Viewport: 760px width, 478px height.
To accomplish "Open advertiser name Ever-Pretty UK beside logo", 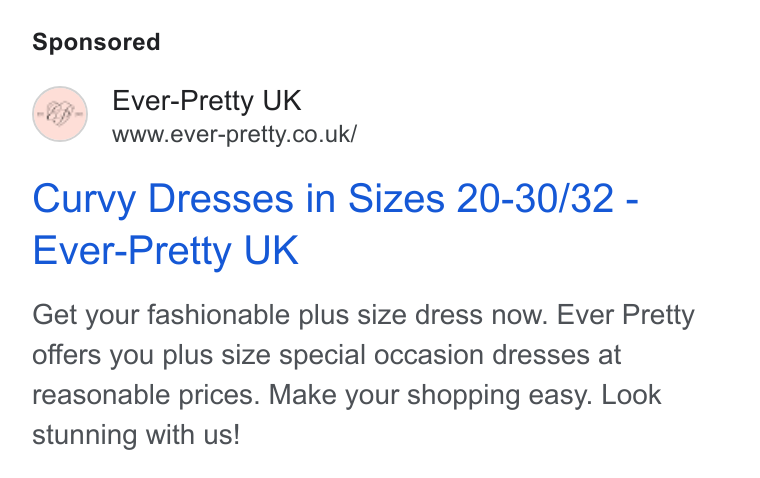I will pos(207,101).
